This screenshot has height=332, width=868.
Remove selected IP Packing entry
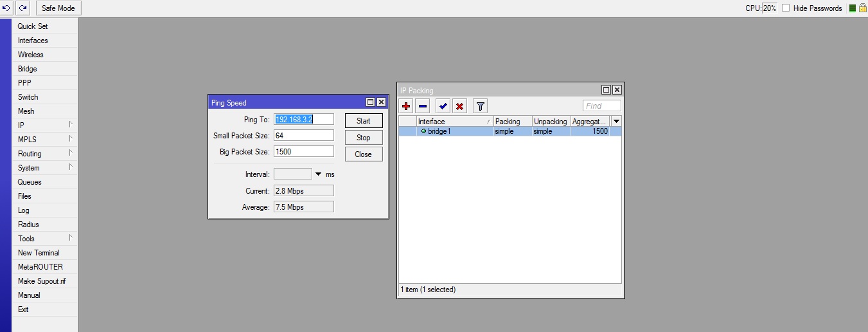(x=423, y=106)
